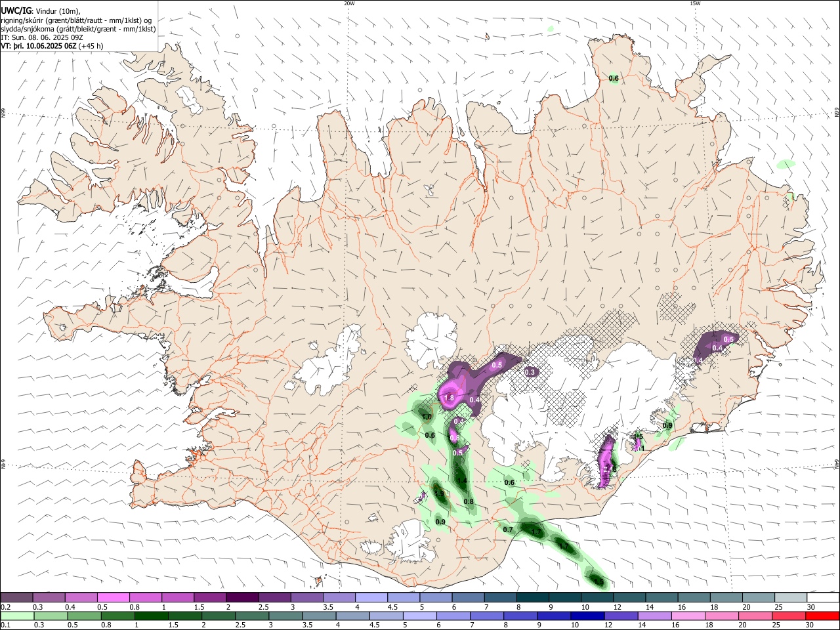840x630 pixels.
Task: Click the 0.7 value near the south coast
Action: (507, 530)
